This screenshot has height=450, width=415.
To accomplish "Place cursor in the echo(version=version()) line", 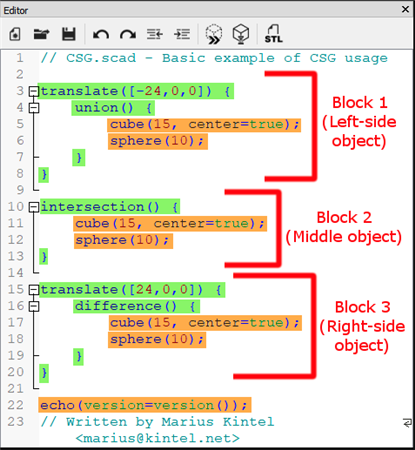I will 145,405.
